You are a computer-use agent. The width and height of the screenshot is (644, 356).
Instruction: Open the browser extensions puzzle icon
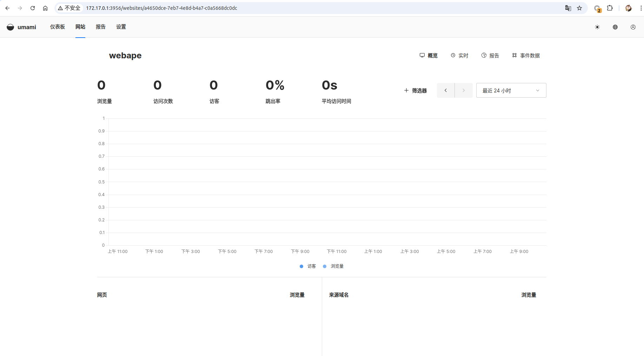pyautogui.click(x=610, y=8)
